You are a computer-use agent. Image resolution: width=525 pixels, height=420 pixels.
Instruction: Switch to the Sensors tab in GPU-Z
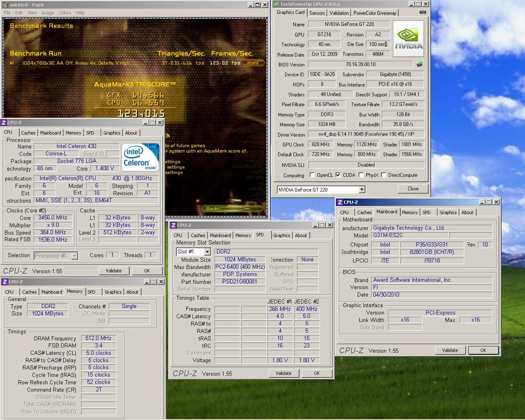pos(317,13)
